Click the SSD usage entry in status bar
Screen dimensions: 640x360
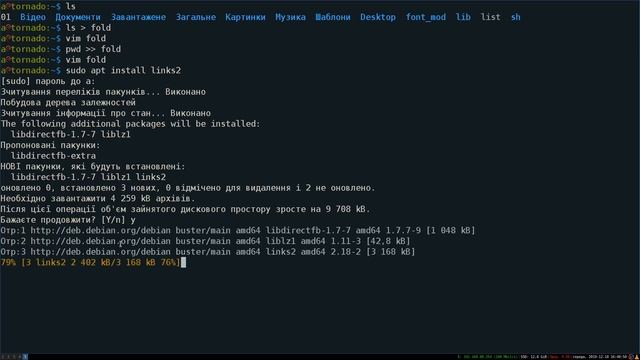coord(534,357)
